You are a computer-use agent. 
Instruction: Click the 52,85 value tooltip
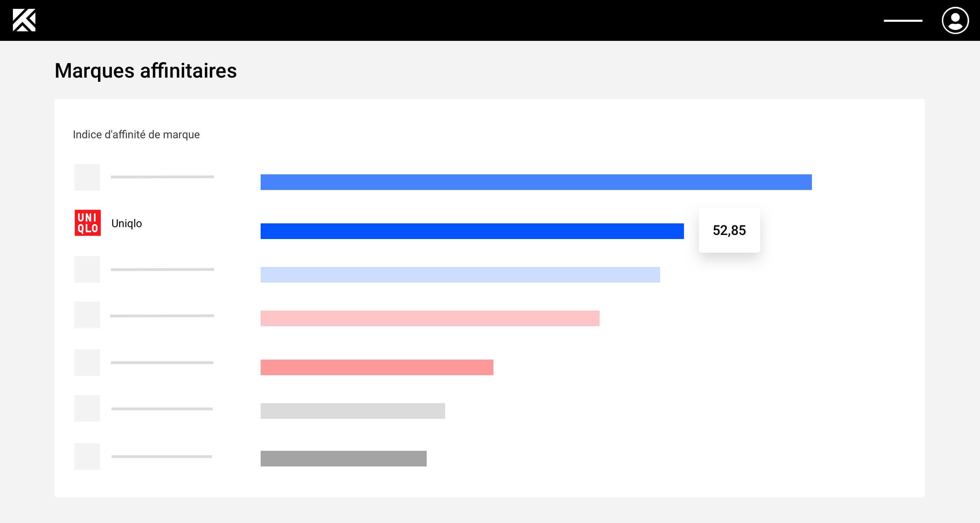(729, 230)
